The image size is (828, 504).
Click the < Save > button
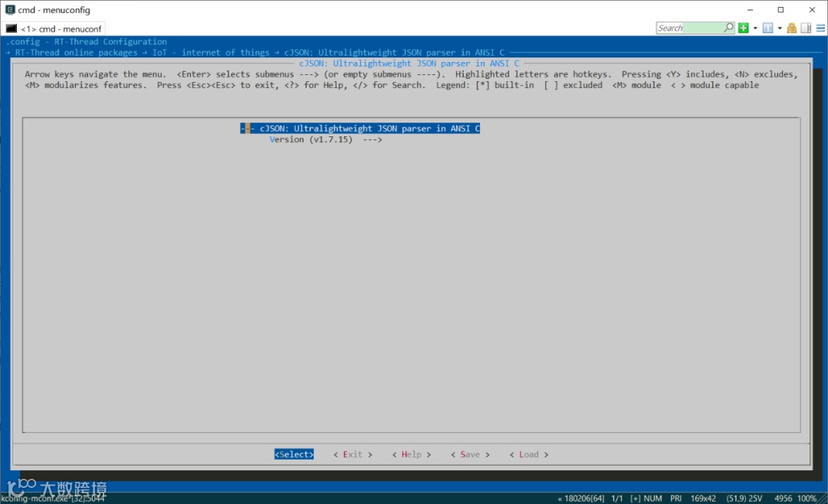coord(470,454)
